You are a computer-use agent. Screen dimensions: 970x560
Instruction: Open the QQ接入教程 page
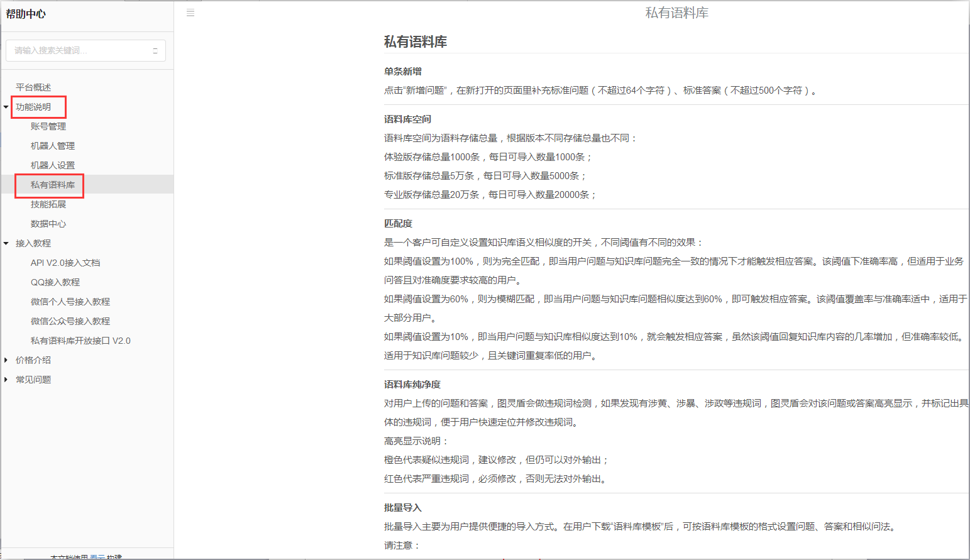[55, 282]
